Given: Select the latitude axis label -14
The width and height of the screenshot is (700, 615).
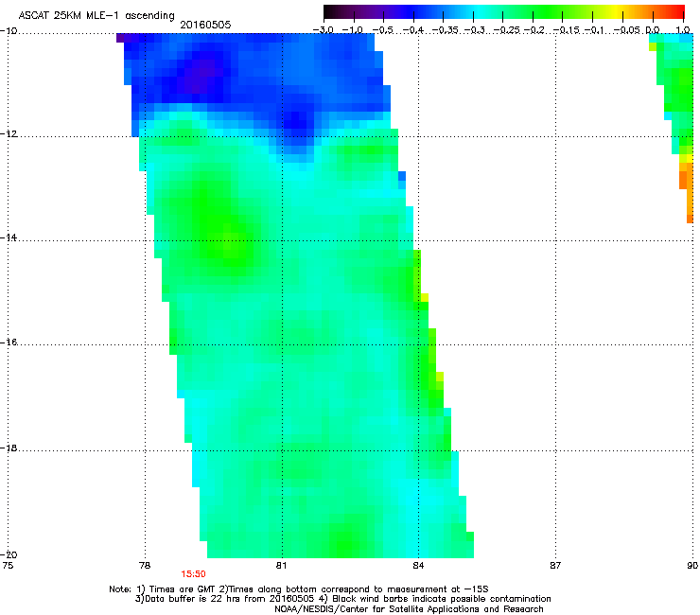Looking at the screenshot, I should (x=9, y=238).
